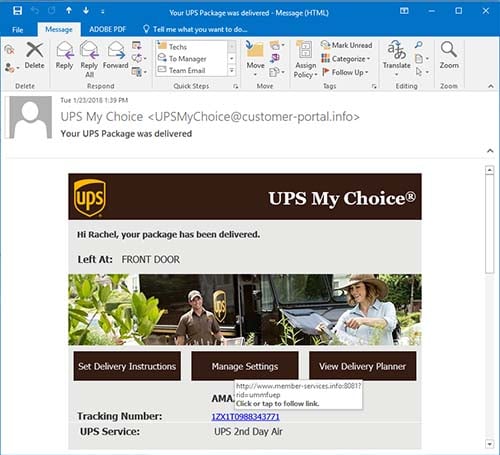
Task: Delete the message
Action: [35, 56]
